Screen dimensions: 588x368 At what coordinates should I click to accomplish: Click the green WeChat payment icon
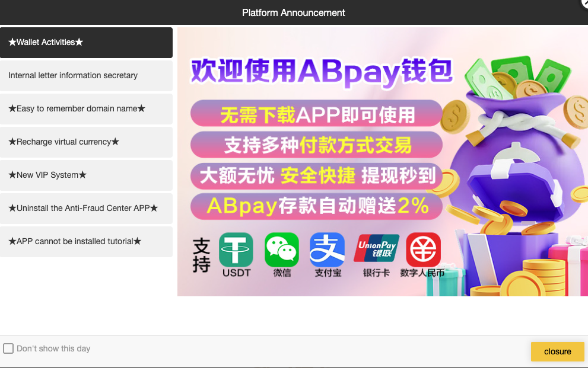(282, 249)
